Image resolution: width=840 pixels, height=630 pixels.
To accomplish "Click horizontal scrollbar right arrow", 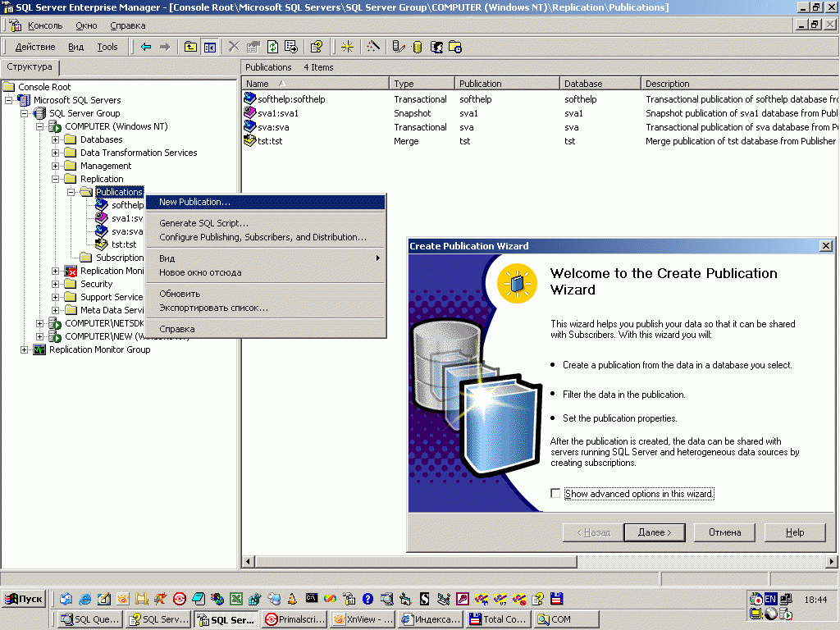I will [x=831, y=561].
